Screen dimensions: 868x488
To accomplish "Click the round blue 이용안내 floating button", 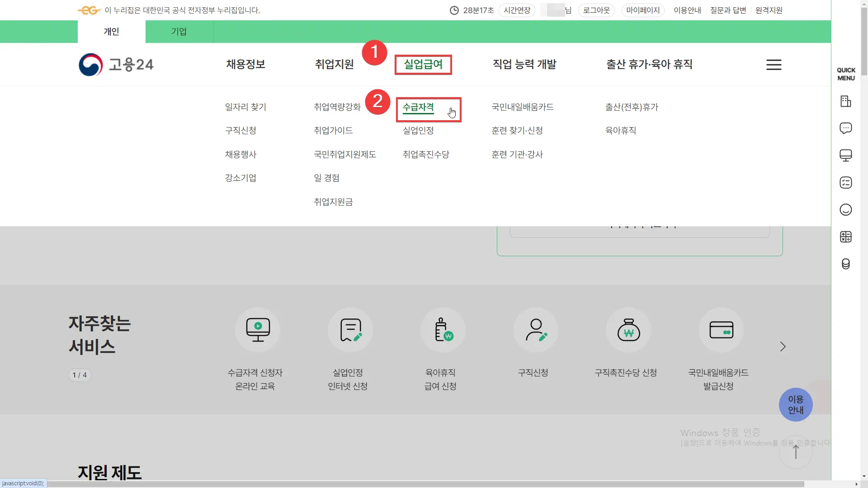I will [x=796, y=405].
